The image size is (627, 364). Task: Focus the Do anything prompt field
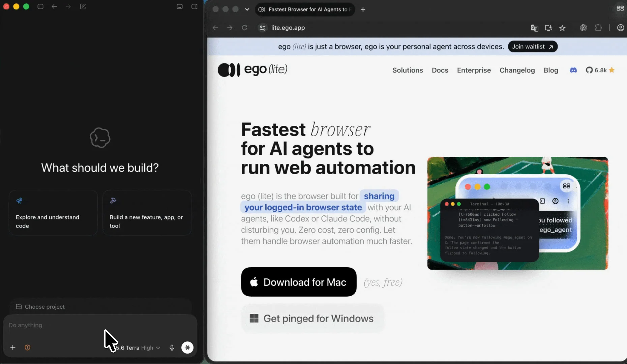tap(100, 325)
